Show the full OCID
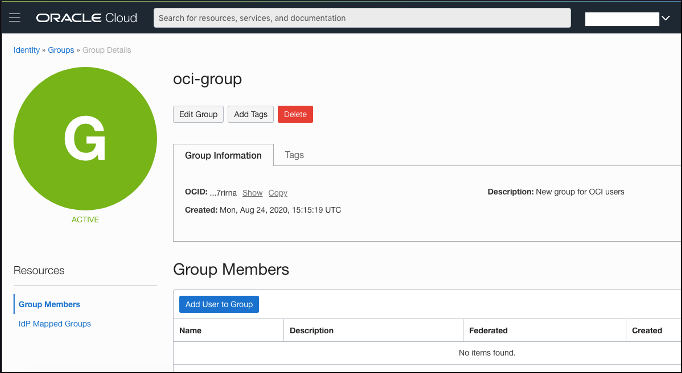This screenshot has height=373, width=682. 252,193
